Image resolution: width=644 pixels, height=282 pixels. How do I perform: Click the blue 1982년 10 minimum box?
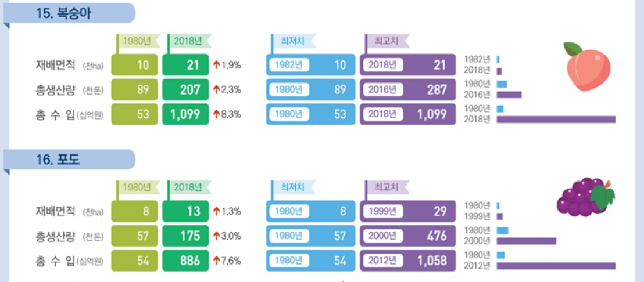pyautogui.click(x=310, y=65)
